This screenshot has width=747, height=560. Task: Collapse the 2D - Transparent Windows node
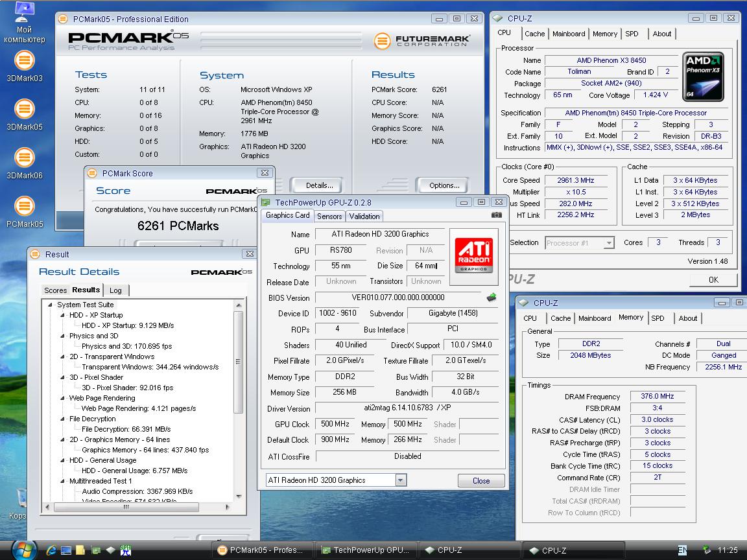tap(62, 356)
